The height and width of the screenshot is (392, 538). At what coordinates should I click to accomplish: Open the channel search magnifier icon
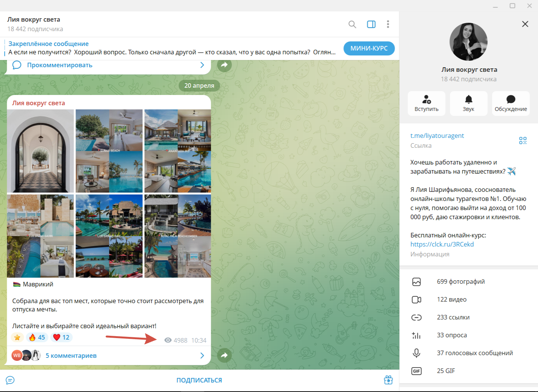coord(352,24)
